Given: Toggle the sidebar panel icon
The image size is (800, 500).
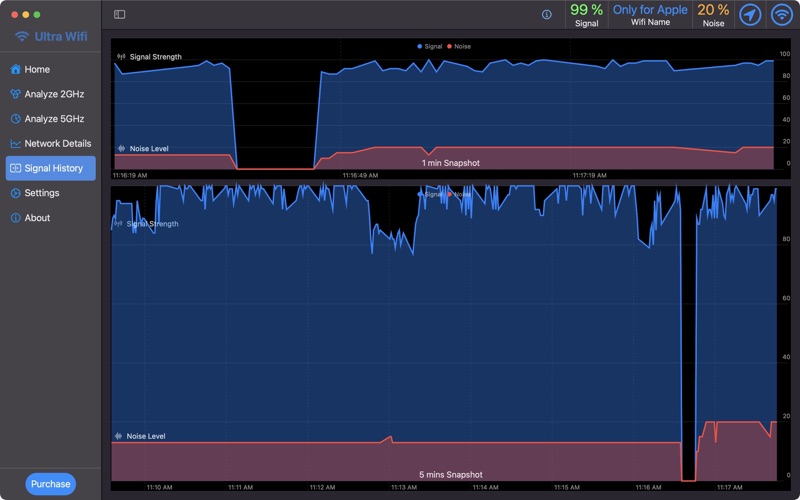Looking at the screenshot, I should click(x=119, y=14).
